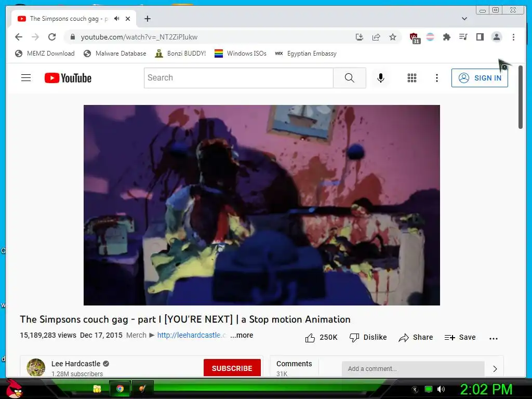Expand comments with the right chevron
Viewport: 532px width, 399px height.
click(x=495, y=369)
